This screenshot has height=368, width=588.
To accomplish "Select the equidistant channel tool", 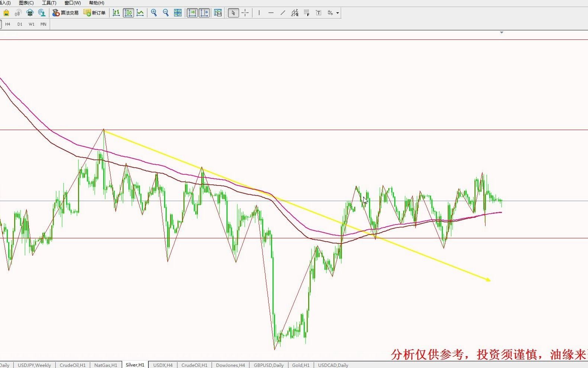I will [295, 13].
